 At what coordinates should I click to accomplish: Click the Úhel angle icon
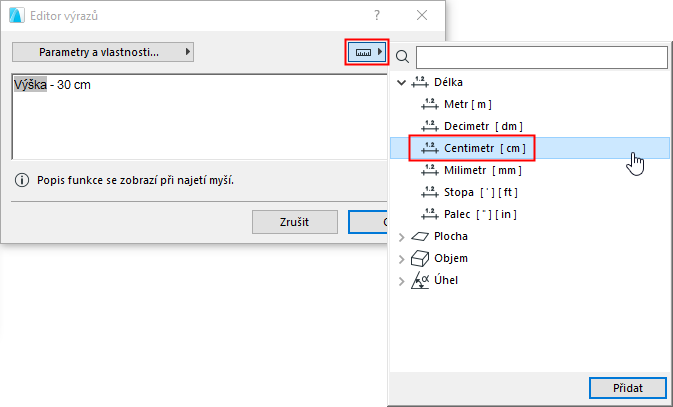coord(420,280)
